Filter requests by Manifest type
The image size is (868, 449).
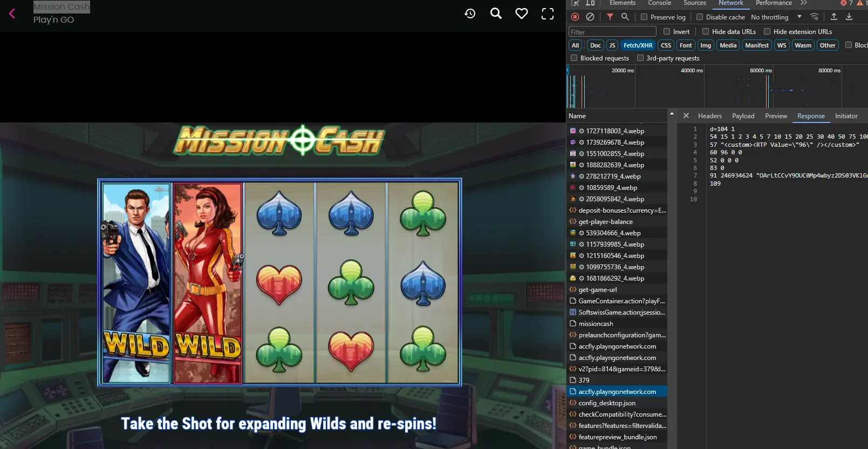757,45
